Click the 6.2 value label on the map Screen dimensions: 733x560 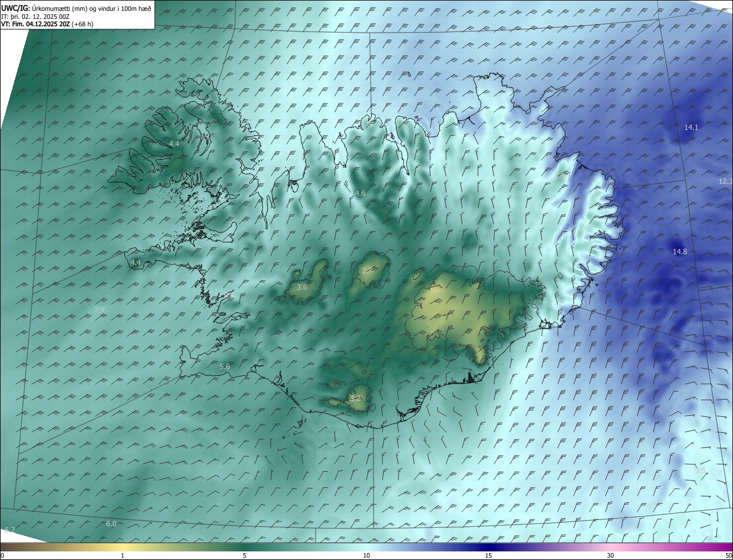point(9,530)
